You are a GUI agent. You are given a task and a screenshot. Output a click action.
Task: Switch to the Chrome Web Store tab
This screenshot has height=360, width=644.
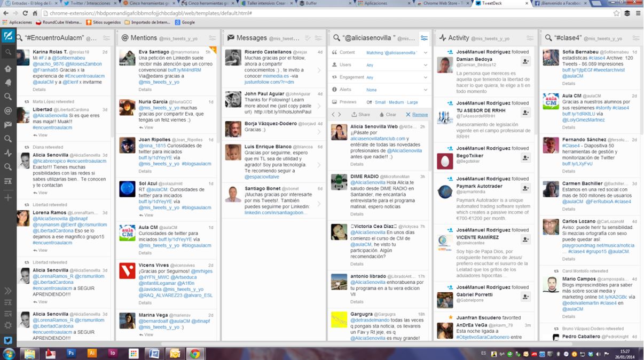coord(439,3)
